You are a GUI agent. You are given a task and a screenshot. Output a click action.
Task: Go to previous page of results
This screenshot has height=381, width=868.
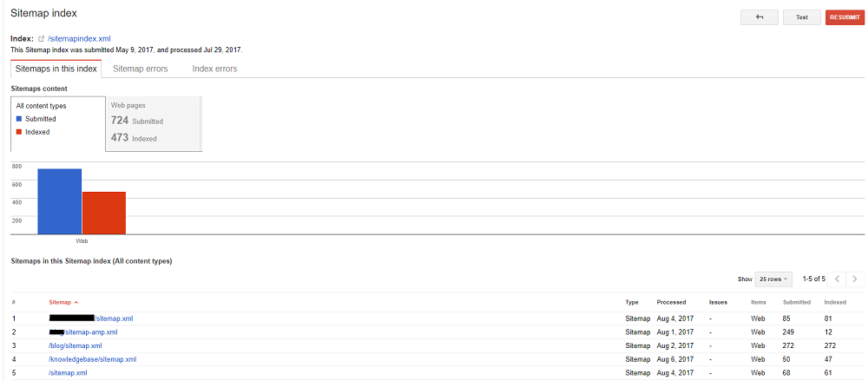click(837, 279)
